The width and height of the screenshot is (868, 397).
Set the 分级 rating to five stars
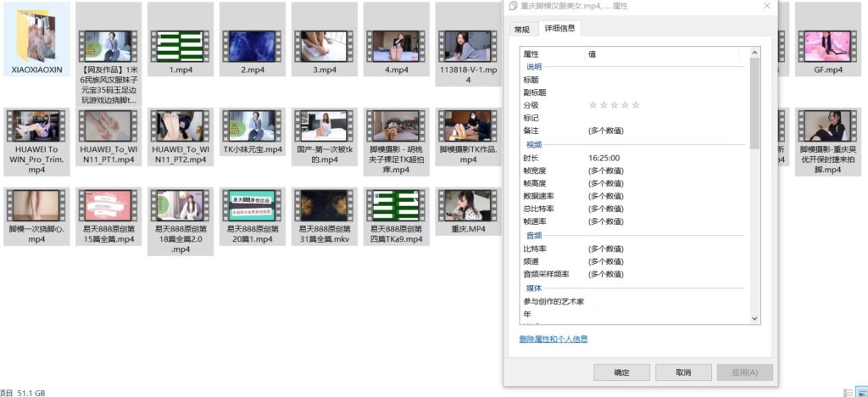636,105
